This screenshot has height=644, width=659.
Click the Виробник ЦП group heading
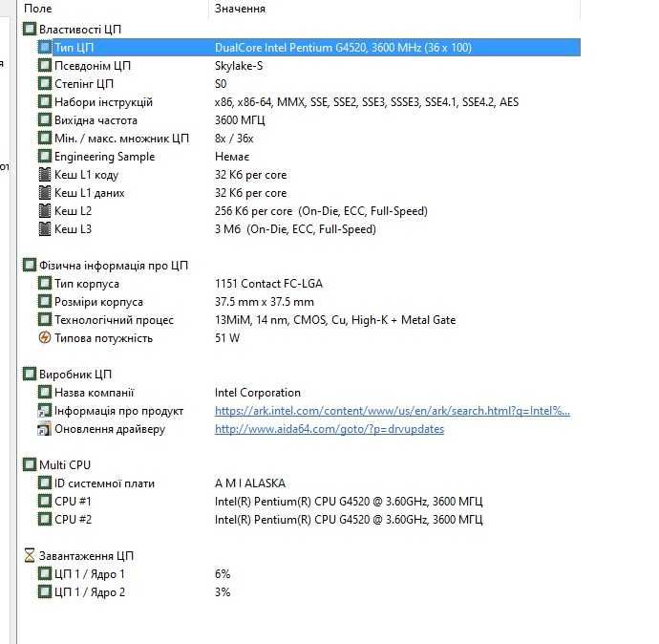[75, 375]
